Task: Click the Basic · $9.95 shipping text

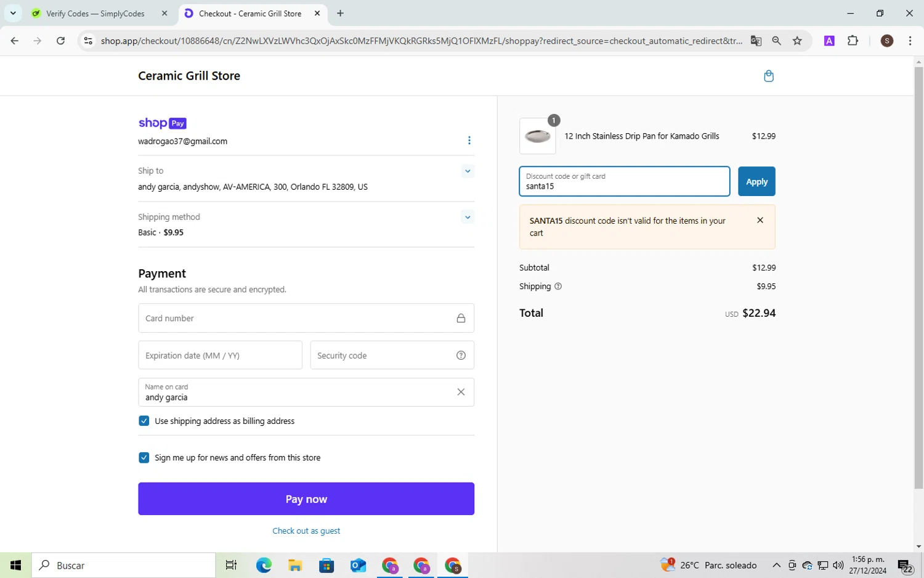Action: pyautogui.click(x=161, y=232)
